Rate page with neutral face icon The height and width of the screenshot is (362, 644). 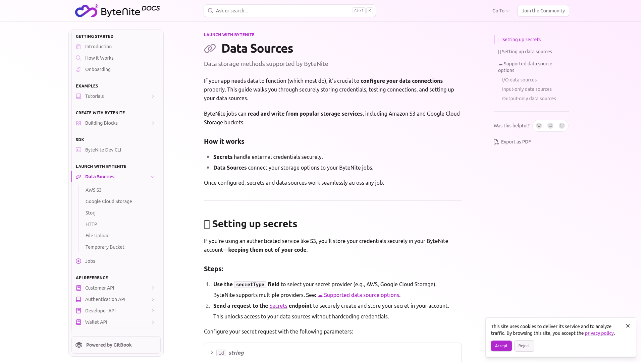click(x=550, y=126)
